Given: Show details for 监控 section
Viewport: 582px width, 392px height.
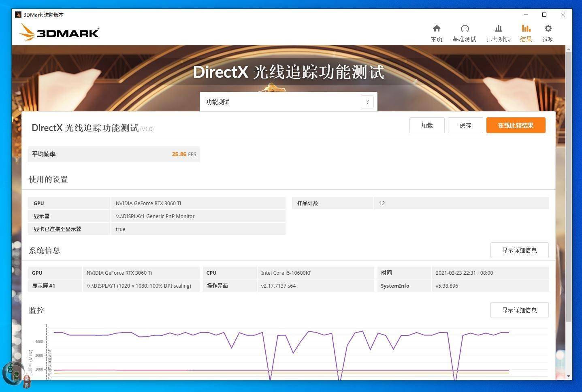Looking at the screenshot, I should 520,310.
